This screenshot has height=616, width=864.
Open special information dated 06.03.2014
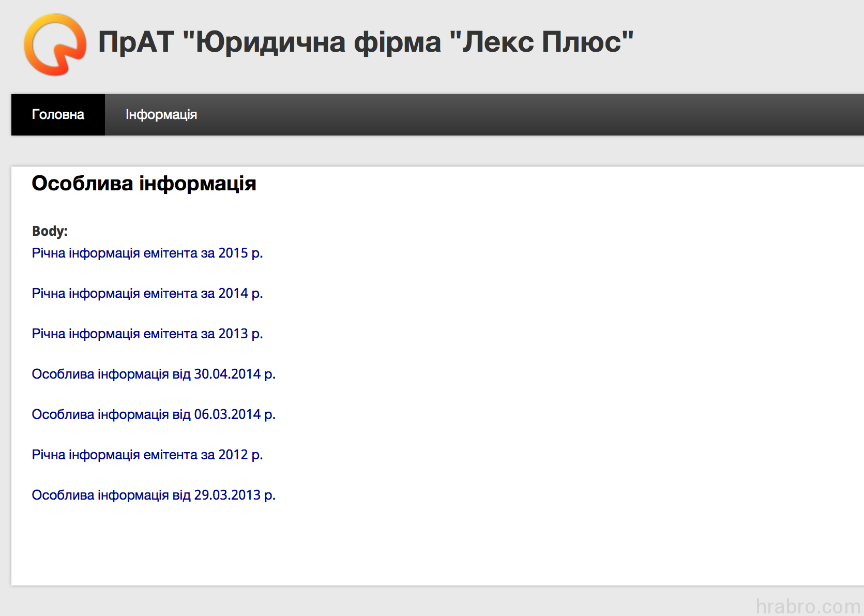[x=154, y=414]
